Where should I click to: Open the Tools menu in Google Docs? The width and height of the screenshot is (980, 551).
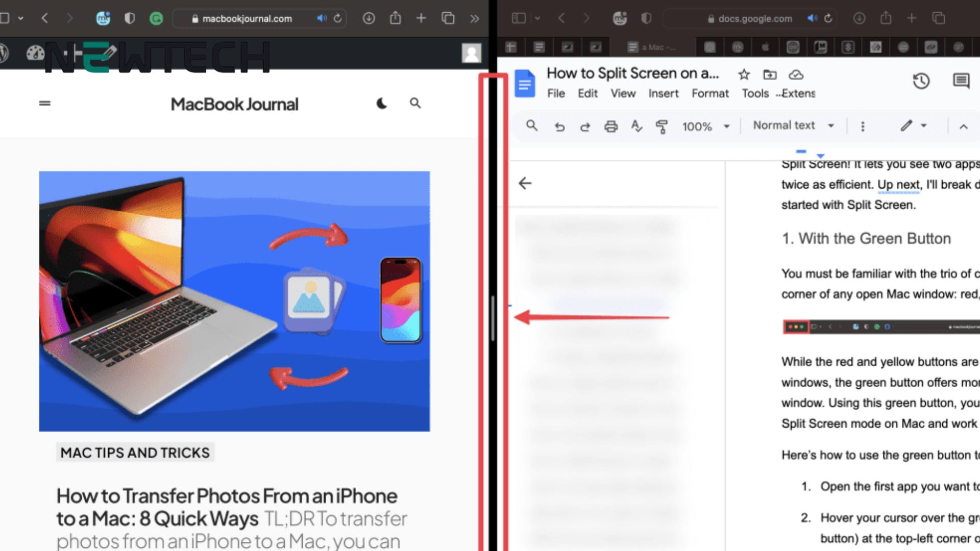click(755, 93)
